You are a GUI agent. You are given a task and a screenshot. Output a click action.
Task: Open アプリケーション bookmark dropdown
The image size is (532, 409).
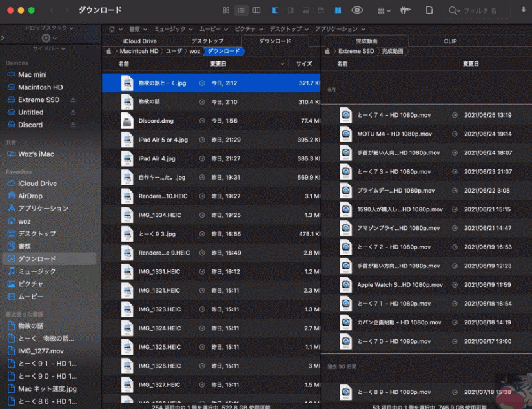pyautogui.click(x=340, y=29)
